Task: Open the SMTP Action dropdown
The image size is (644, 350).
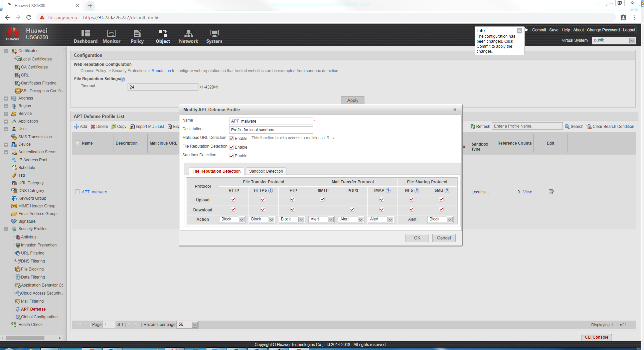Action: click(x=322, y=219)
